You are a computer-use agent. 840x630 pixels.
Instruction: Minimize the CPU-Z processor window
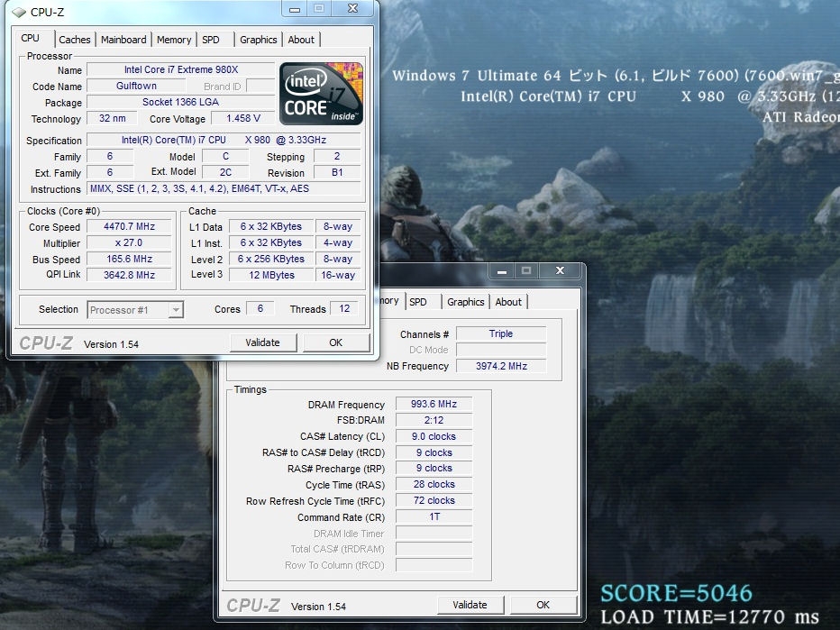(x=297, y=9)
